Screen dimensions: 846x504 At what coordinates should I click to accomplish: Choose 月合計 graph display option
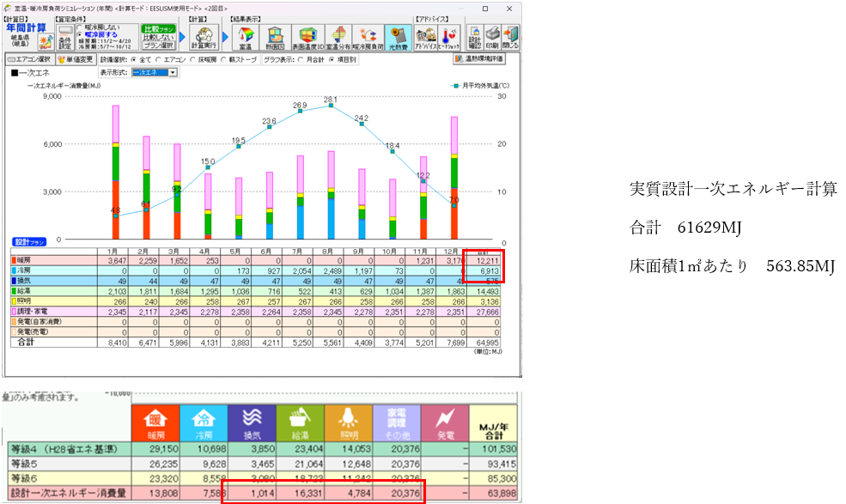click(298, 59)
